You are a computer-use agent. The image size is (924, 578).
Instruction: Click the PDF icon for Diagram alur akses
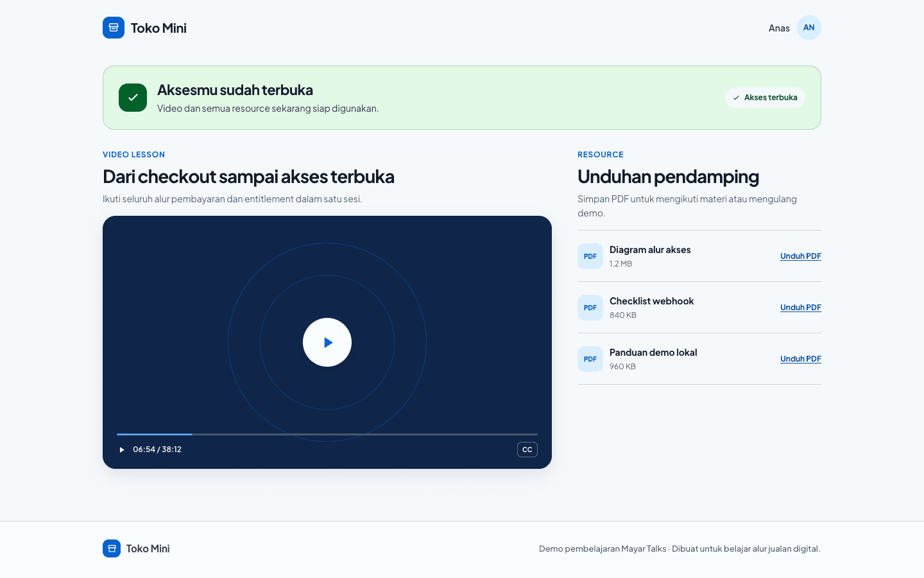point(590,256)
